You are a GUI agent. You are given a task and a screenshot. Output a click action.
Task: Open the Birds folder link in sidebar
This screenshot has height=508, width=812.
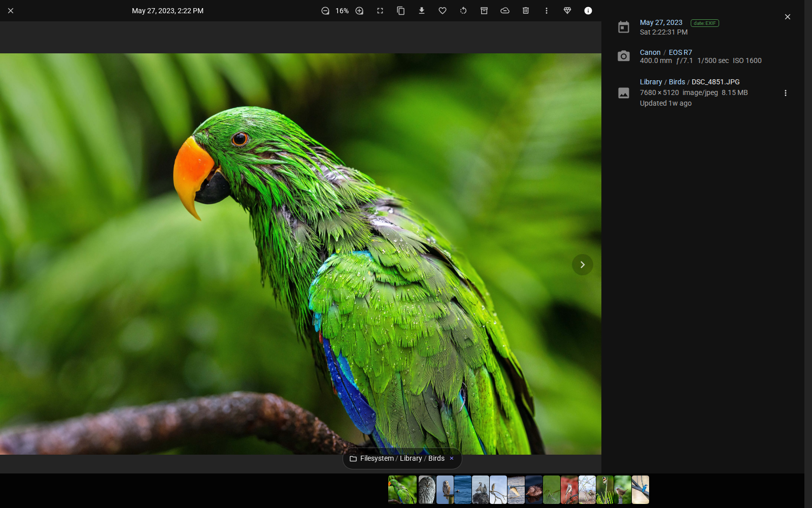tap(676, 82)
